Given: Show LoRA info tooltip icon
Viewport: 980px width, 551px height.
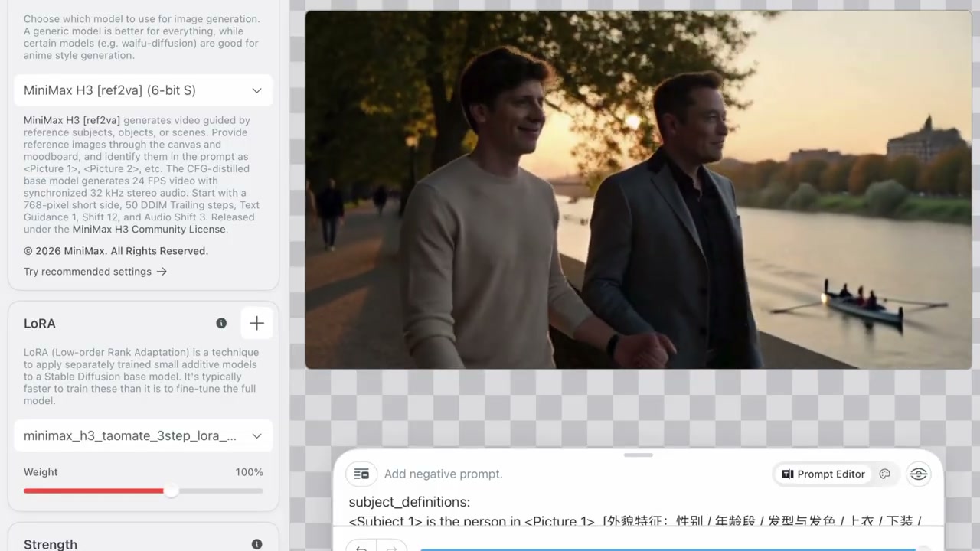Looking at the screenshot, I should (x=221, y=324).
